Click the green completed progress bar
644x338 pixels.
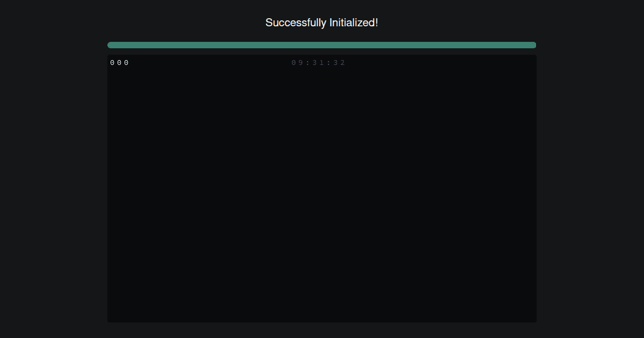point(322,45)
